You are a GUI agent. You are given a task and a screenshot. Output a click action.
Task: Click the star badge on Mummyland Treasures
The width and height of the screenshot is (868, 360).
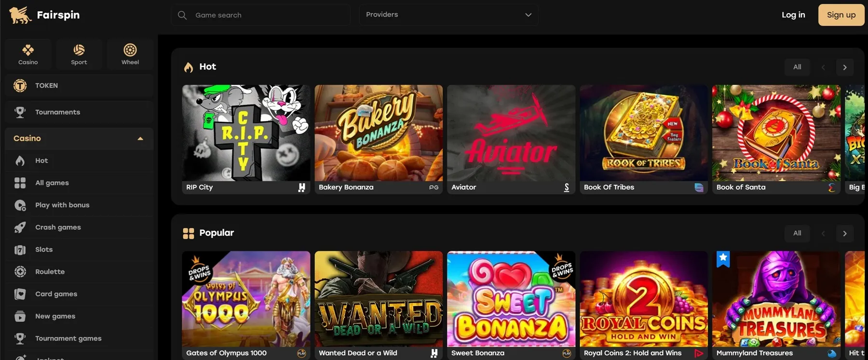point(723,258)
